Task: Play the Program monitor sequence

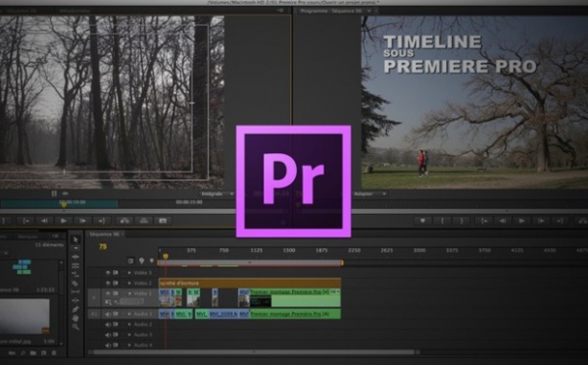Action: [x=521, y=221]
